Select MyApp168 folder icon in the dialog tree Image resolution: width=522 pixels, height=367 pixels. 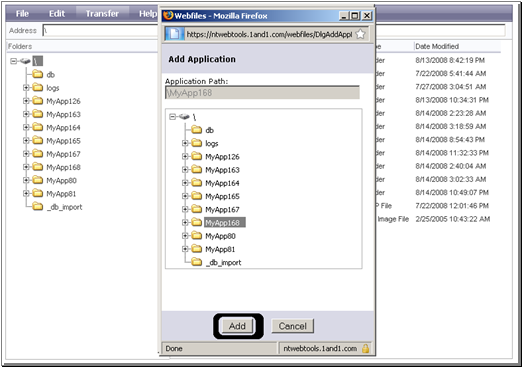(197, 222)
